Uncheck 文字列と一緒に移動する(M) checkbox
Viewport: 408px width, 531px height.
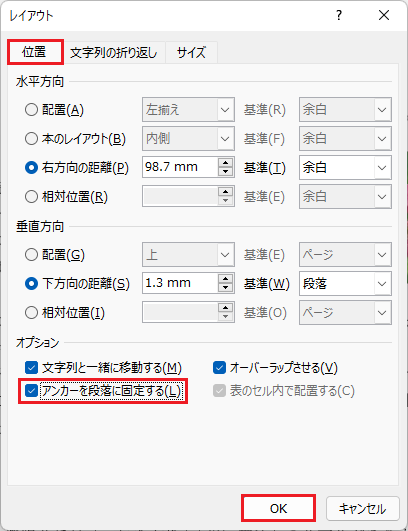coord(31,367)
